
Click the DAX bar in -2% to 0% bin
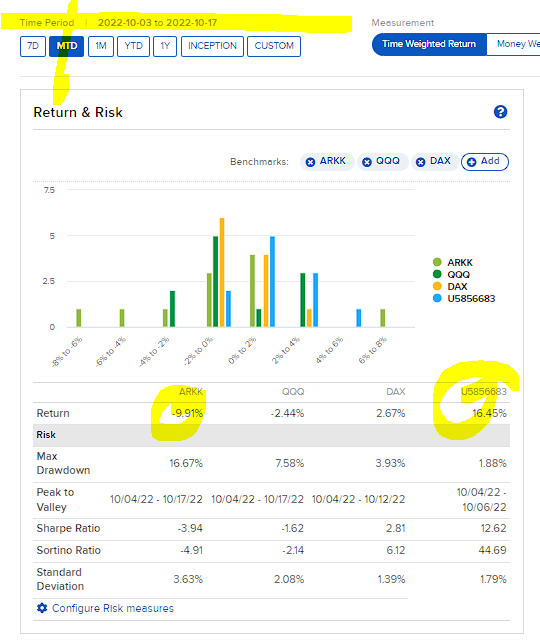point(222,272)
